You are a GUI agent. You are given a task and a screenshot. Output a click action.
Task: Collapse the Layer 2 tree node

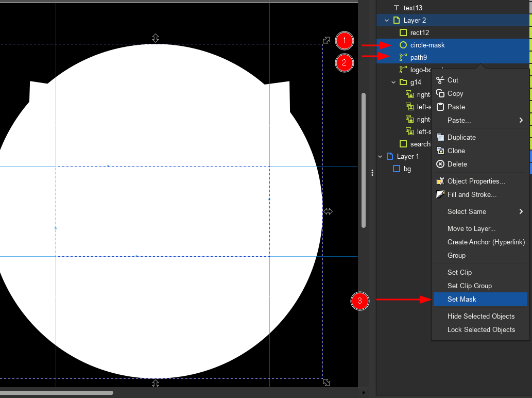[x=387, y=21]
